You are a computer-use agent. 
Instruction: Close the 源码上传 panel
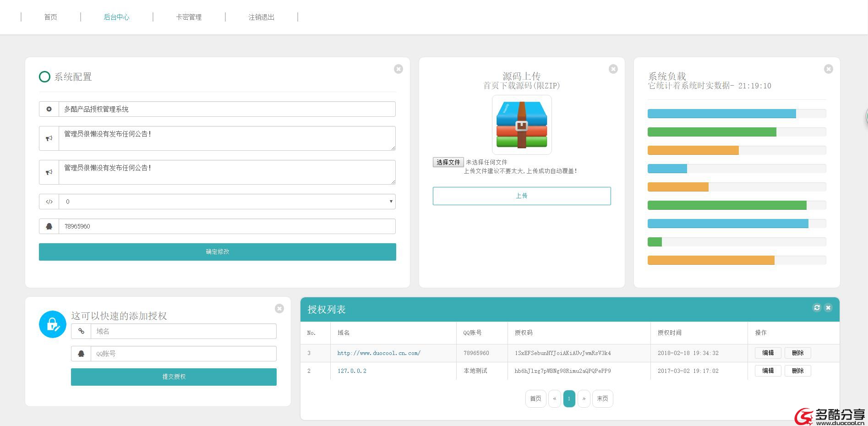tap(613, 69)
